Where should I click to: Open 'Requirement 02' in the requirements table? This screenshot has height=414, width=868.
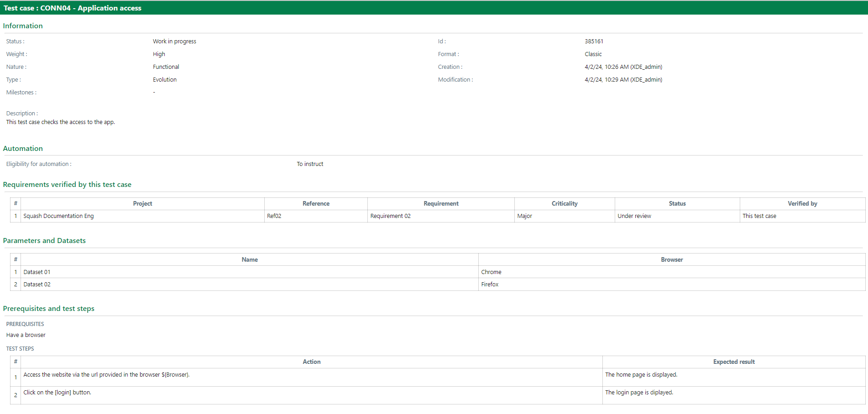tap(390, 216)
